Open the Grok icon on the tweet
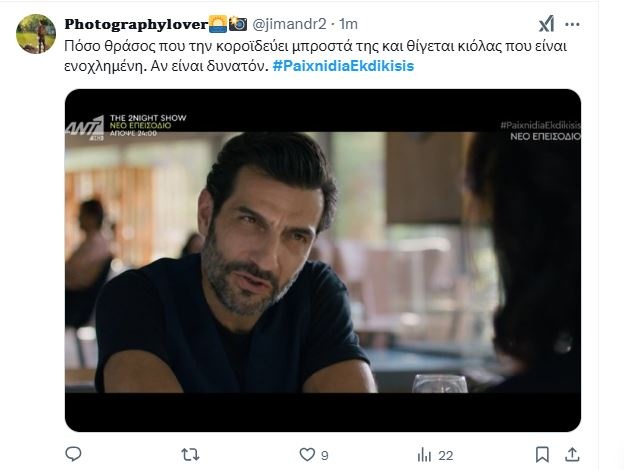 click(x=548, y=25)
